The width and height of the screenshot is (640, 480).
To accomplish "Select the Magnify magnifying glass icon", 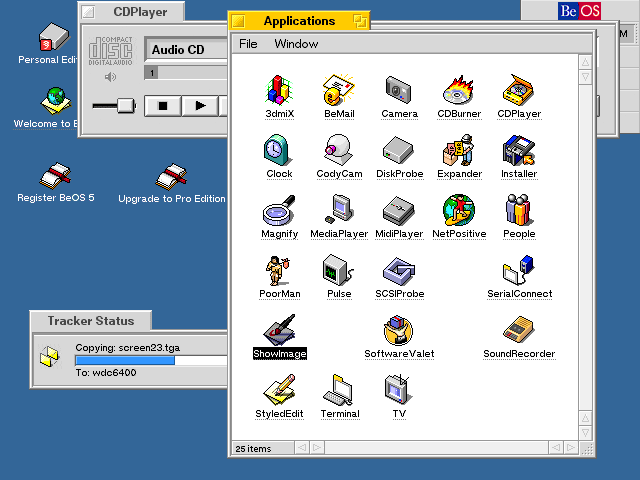I will pyautogui.click(x=279, y=210).
